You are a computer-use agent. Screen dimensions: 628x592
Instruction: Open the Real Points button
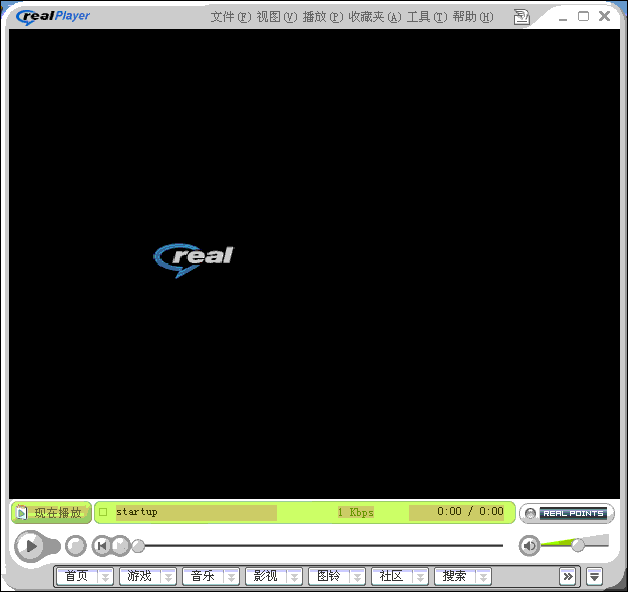pos(567,513)
